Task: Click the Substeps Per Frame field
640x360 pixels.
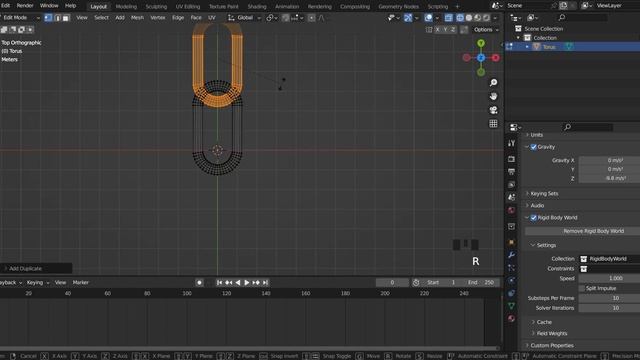Action: click(x=609, y=298)
